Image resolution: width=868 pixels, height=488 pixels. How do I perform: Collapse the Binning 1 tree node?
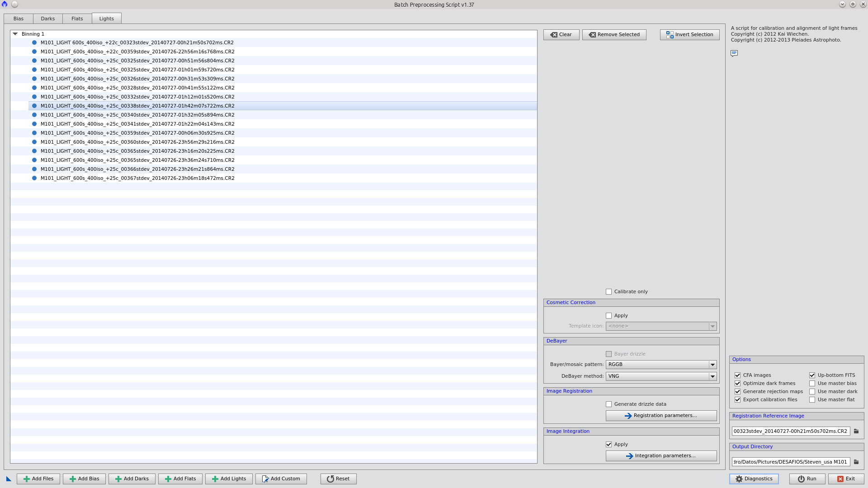15,34
